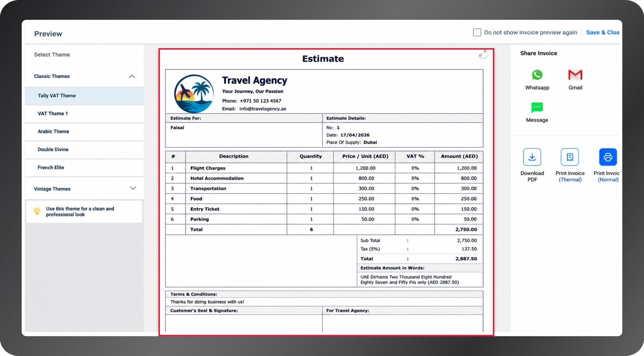644x356 pixels.
Task: Click the Select Theme heading
Action: (x=52, y=55)
